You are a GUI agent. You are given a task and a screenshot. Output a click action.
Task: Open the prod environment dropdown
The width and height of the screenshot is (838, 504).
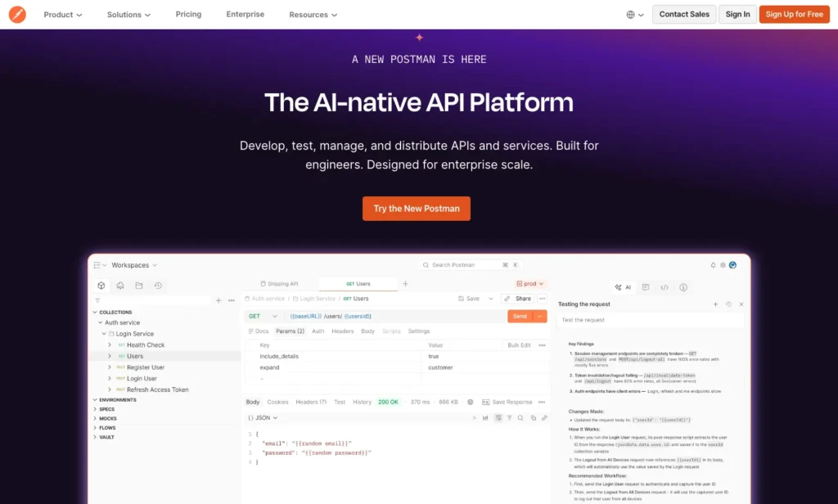coord(530,284)
